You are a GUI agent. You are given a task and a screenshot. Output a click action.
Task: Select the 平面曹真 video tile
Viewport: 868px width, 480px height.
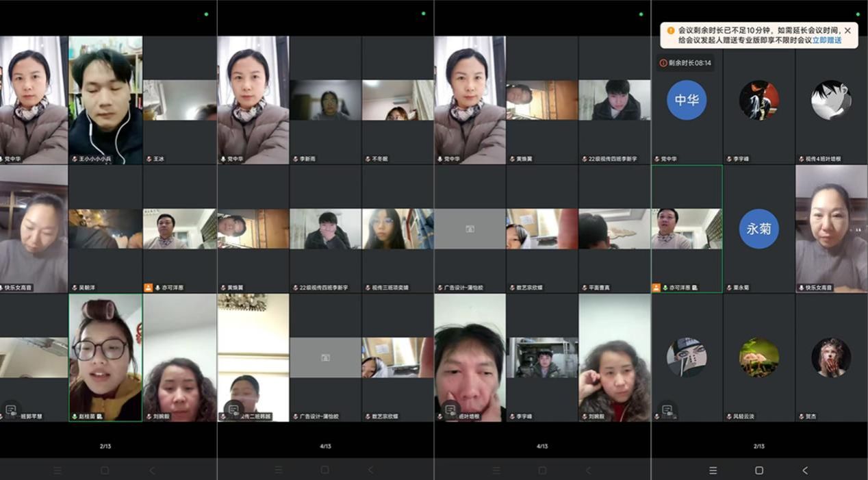[614, 229]
